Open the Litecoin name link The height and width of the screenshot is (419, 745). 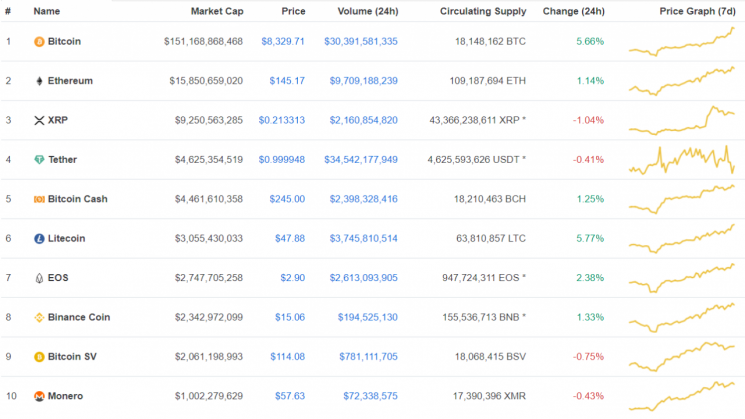click(67, 238)
